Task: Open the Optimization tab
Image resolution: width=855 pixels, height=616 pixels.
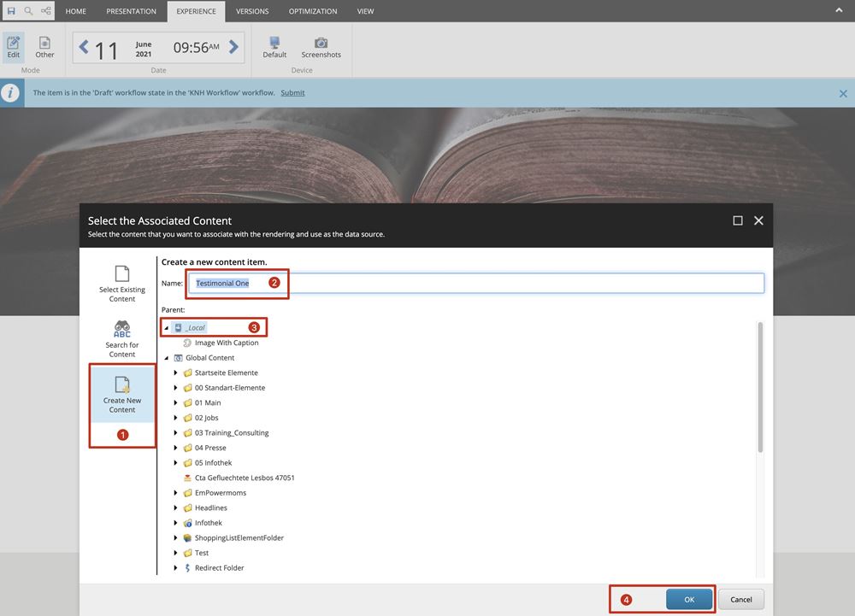Action: pos(312,11)
